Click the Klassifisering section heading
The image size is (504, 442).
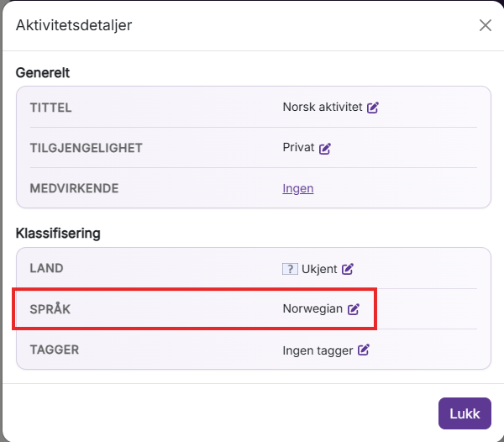pyautogui.click(x=58, y=234)
